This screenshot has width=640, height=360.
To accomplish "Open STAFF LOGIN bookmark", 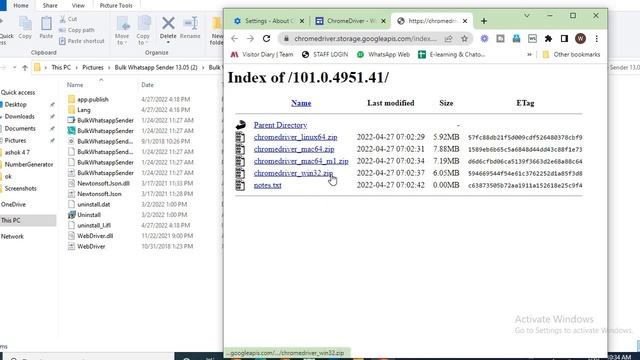I will click(x=325, y=54).
